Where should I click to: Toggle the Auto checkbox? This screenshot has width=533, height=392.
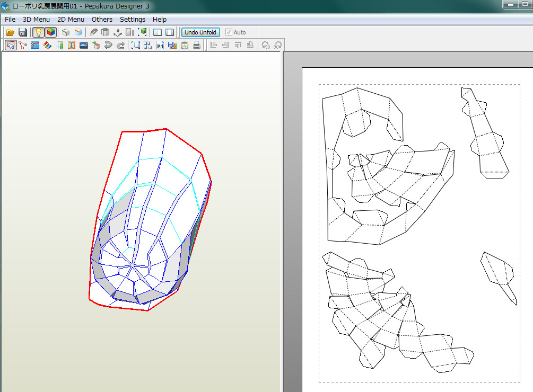click(x=229, y=32)
